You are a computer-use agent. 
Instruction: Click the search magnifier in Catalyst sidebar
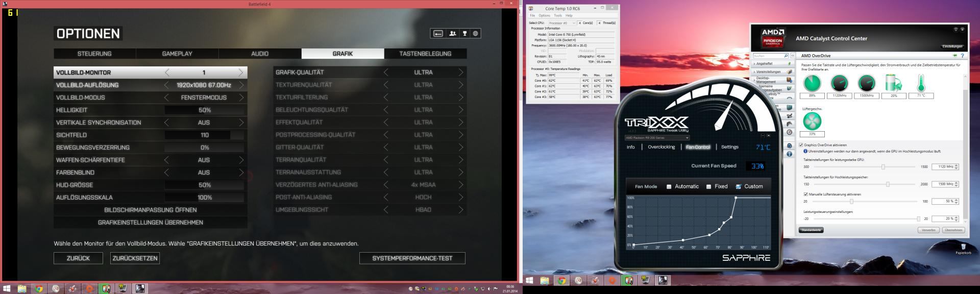(x=786, y=56)
